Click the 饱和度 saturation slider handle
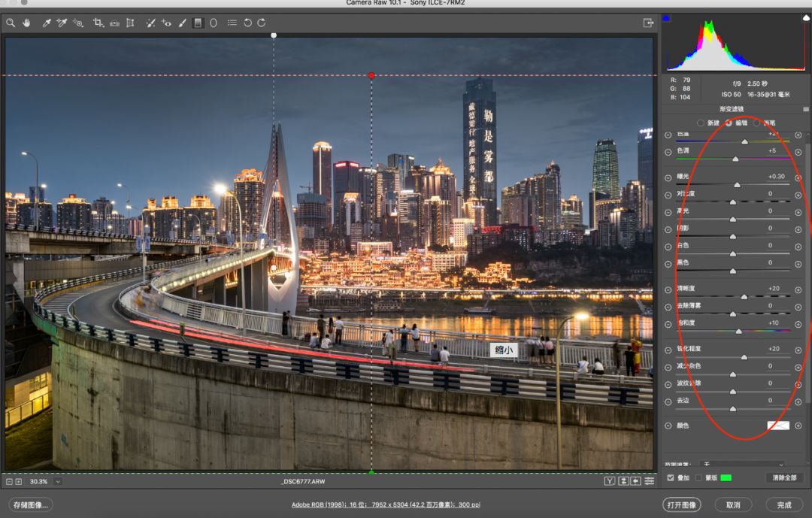Viewport: 812px width, 518px height. click(x=739, y=331)
